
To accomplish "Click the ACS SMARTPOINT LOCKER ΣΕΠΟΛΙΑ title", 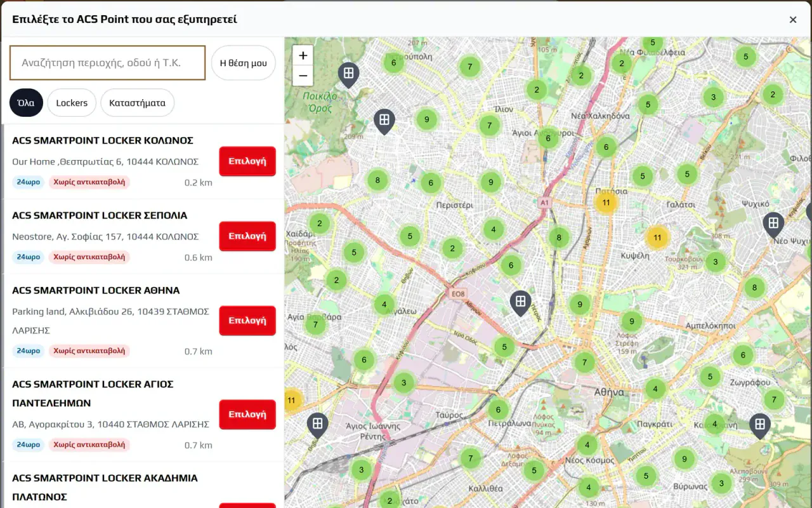I will (x=100, y=215).
